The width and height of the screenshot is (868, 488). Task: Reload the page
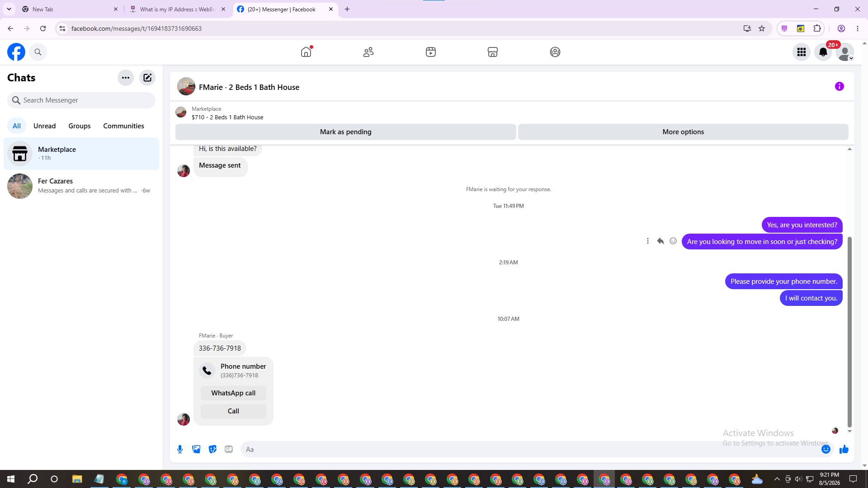pyautogui.click(x=43, y=28)
